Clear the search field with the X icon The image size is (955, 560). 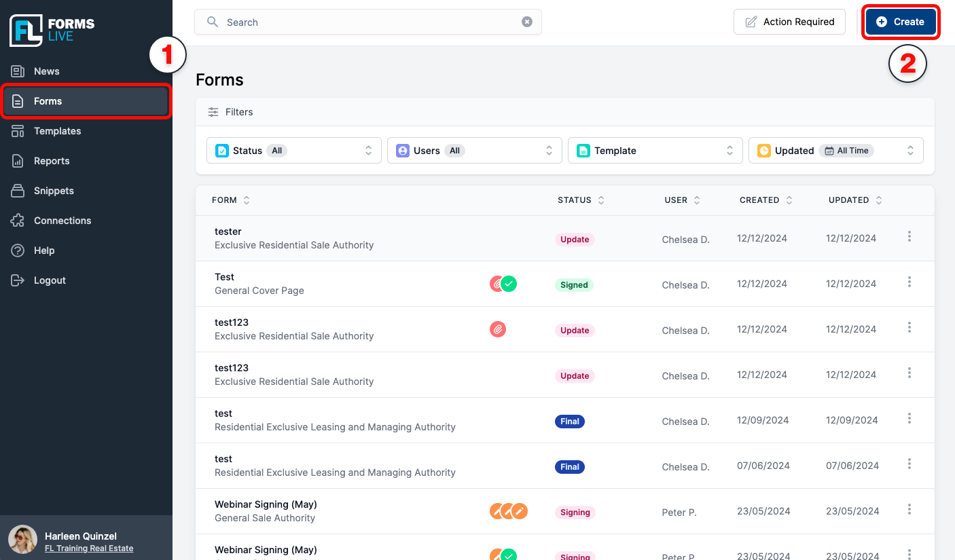526,22
